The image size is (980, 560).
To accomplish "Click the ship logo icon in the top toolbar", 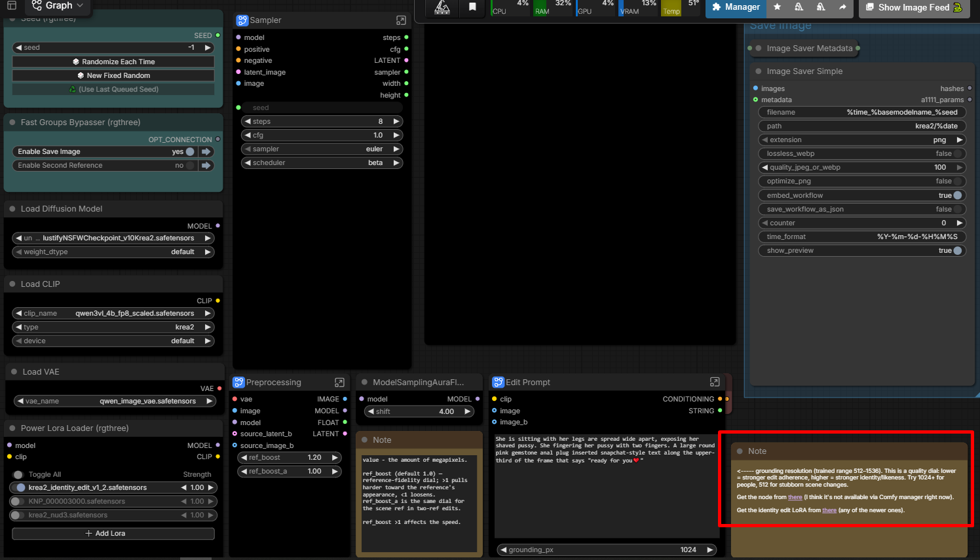I will [x=442, y=7].
